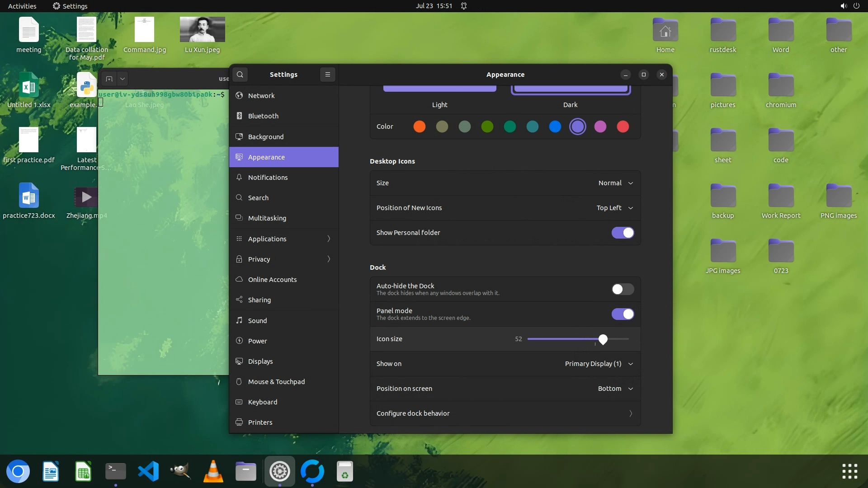Screen dimensions: 868x488
Task: Go to Displays settings panel
Action: [260, 361]
